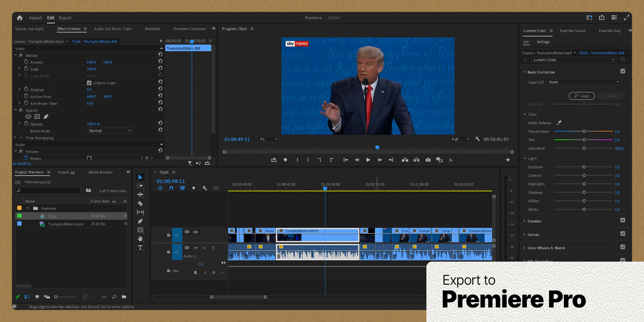Screen dimensions: 644x322
Task: Select the Hand tool
Action: click(x=140, y=239)
